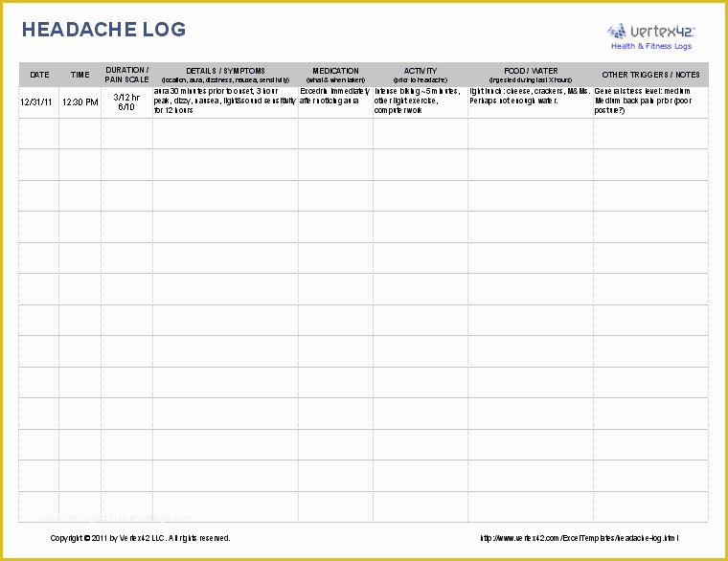
Task: Click the aura 30 minutes symptoms cell
Action: [225, 102]
